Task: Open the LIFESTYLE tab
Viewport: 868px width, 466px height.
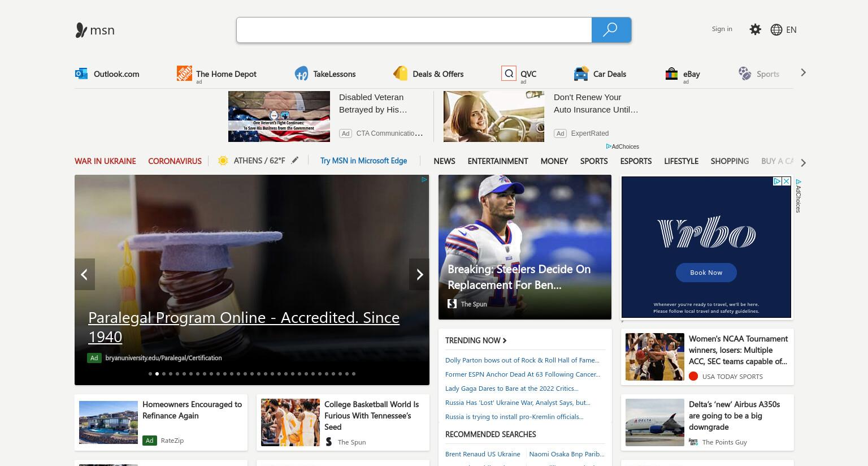Action: (681, 161)
